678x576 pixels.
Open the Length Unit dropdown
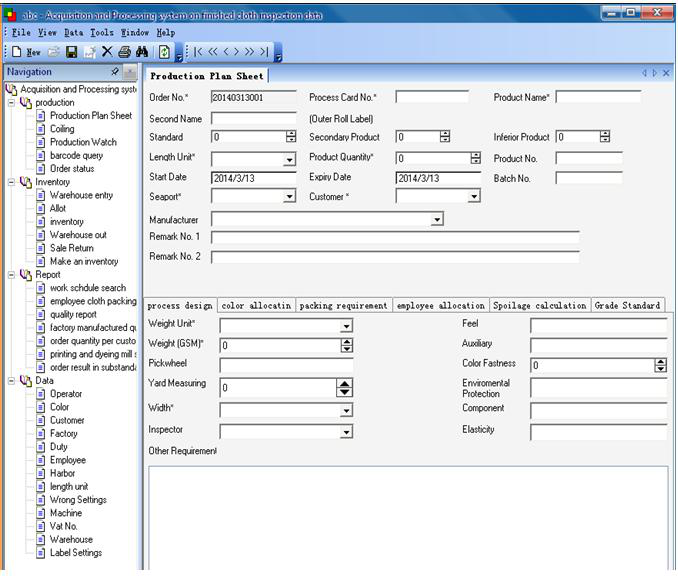click(x=289, y=160)
